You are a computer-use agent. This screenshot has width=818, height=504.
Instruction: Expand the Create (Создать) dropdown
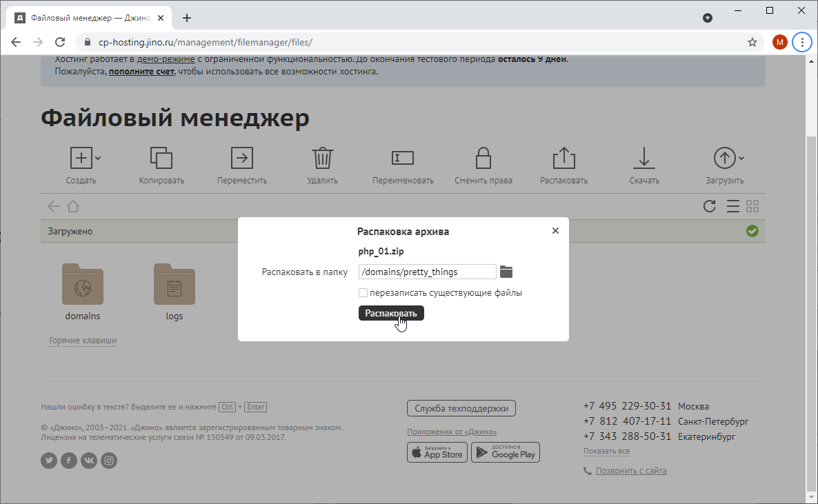(98, 159)
